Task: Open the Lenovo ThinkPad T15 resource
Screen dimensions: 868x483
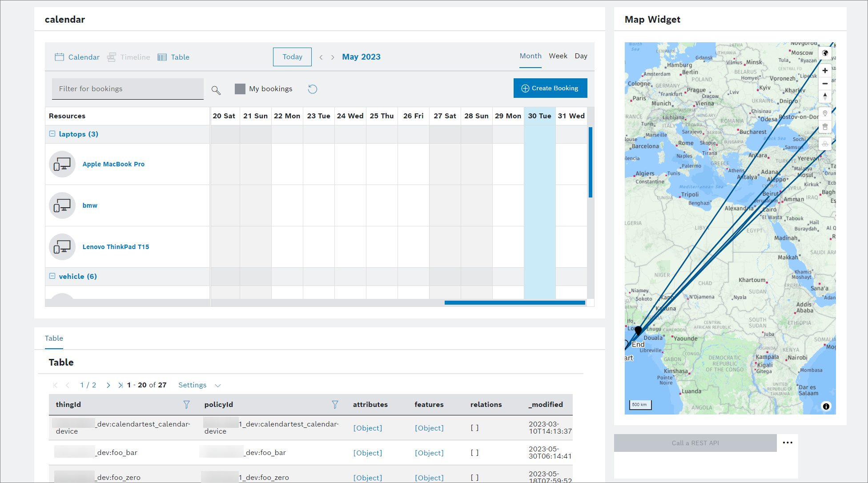Action: coord(116,247)
